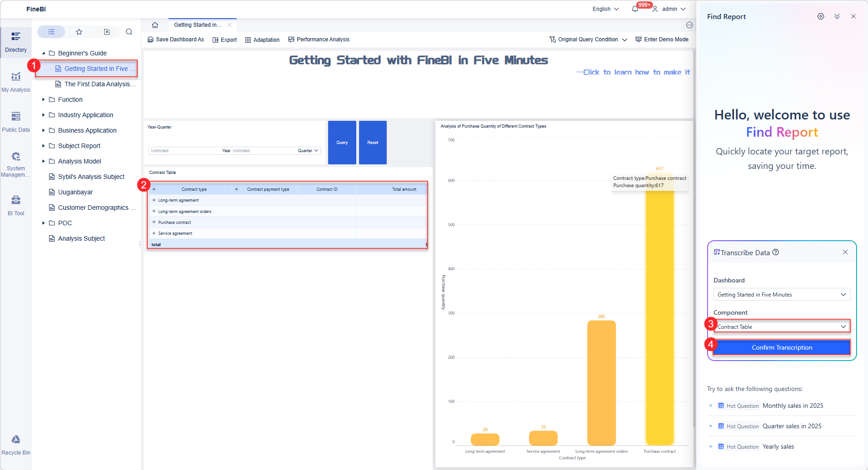Go to home tab icon
This screenshot has width=868, height=470.
coord(155,25)
